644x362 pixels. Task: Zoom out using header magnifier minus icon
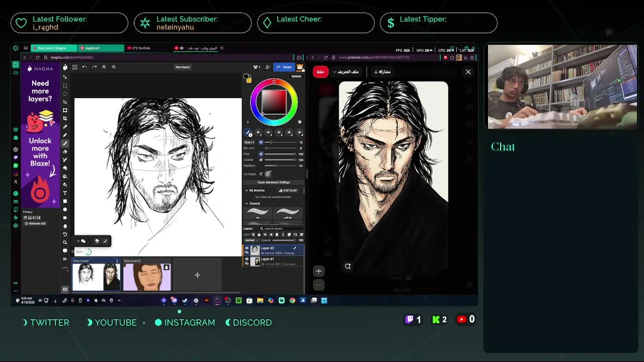(x=114, y=67)
